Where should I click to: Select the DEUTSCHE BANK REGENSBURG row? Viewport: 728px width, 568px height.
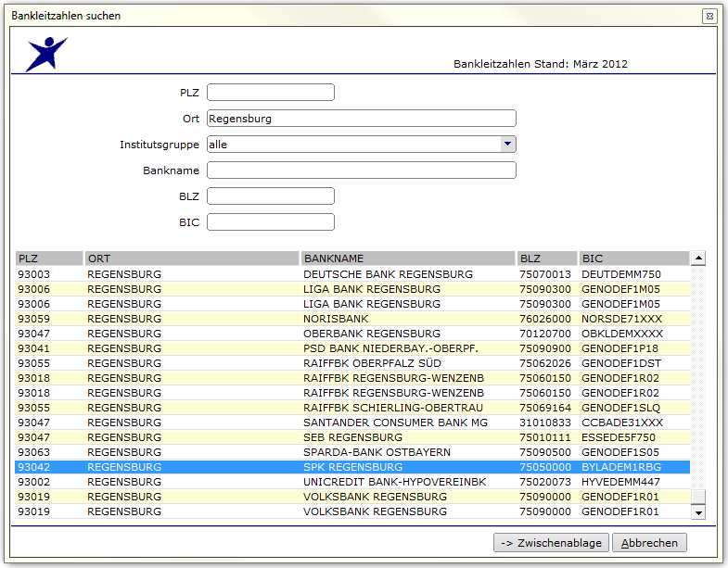tap(352, 274)
